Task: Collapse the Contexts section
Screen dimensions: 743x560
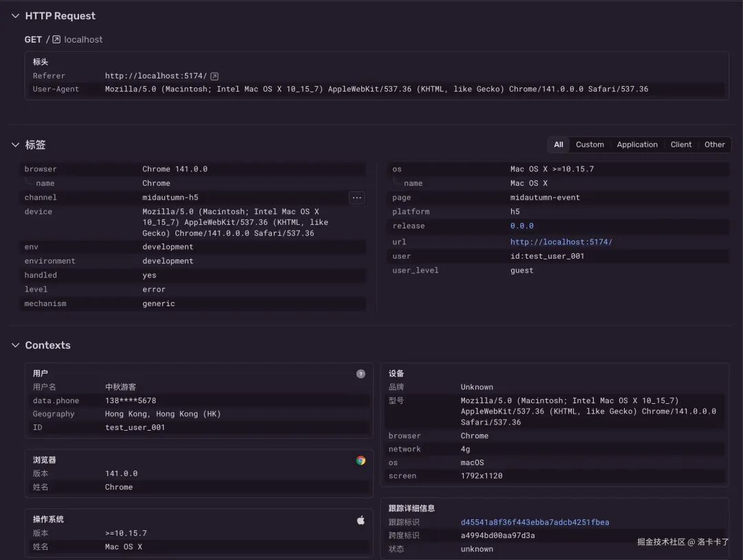Action: pyautogui.click(x=15, y=345)
